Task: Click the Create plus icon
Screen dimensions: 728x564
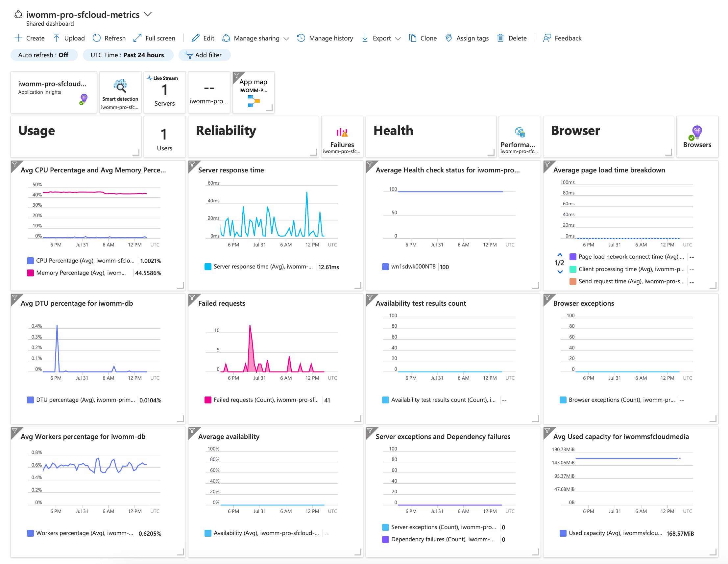Action: pyautogui.click(x=18, y=38)
